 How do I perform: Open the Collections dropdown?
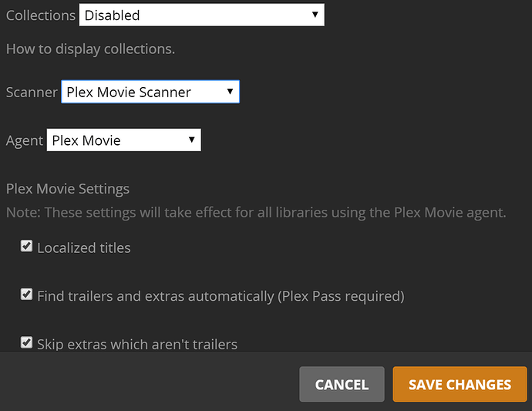tap(200, 15)
